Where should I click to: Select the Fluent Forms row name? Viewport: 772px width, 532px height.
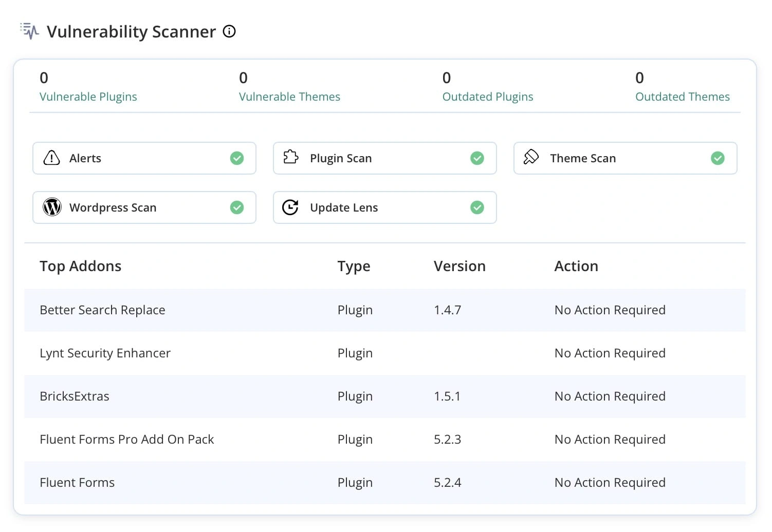[77, 483]
